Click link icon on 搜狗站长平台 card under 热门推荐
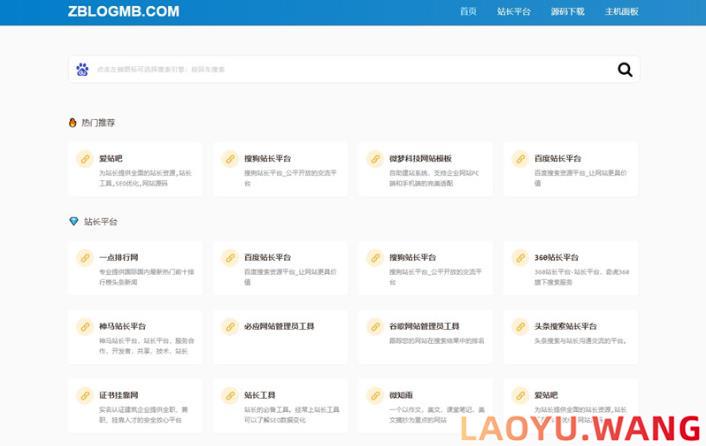The height and width of the screenshot is (446, 706). (230, 159)
